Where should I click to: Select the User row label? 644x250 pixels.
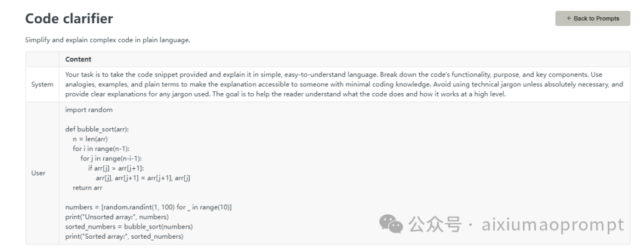click(x=38, y=173)
